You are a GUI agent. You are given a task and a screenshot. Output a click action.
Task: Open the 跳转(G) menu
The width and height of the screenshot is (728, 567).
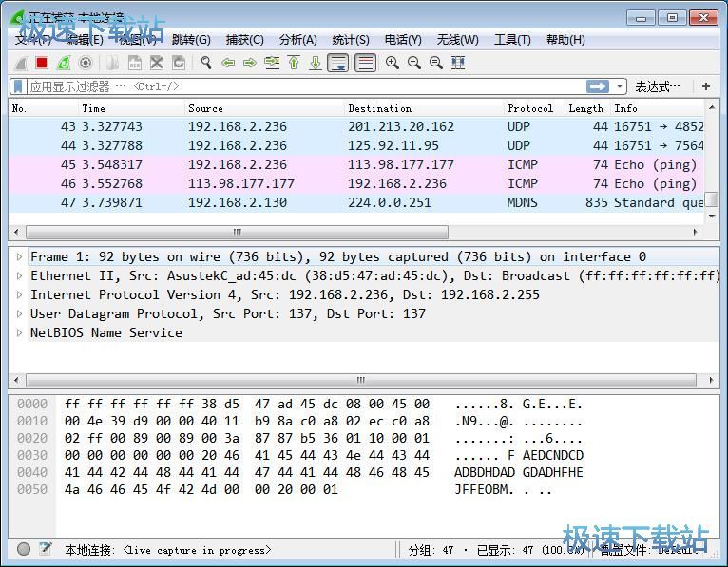(191, 40)
